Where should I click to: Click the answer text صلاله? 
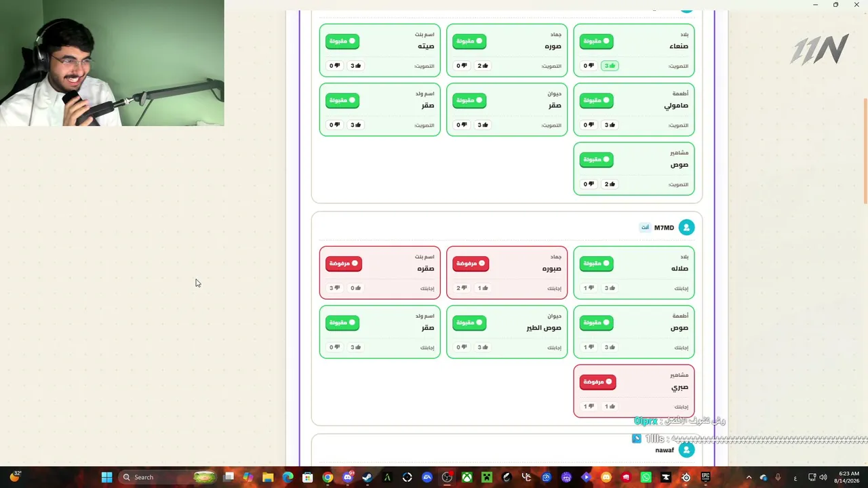tap(679, 268)
